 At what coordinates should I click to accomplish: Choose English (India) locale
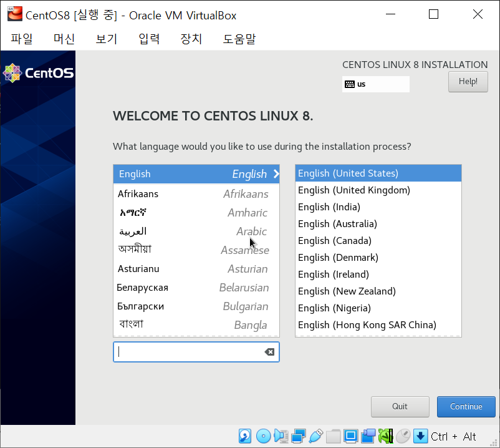point(378,207)
